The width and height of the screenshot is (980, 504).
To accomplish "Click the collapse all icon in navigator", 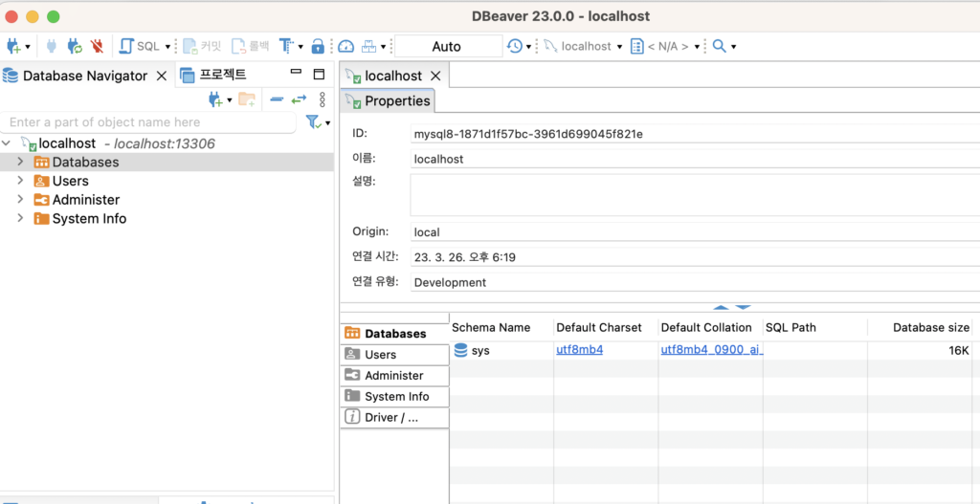I will [277, 99].
